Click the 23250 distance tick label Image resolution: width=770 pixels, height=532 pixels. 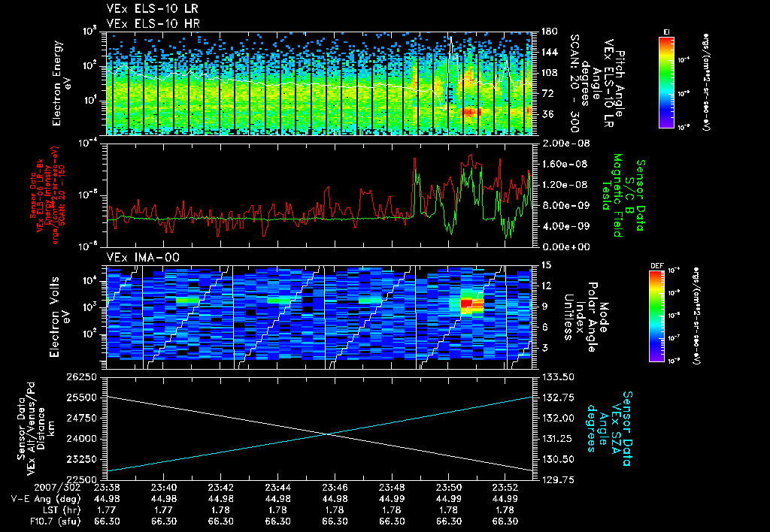click(81, 459)
